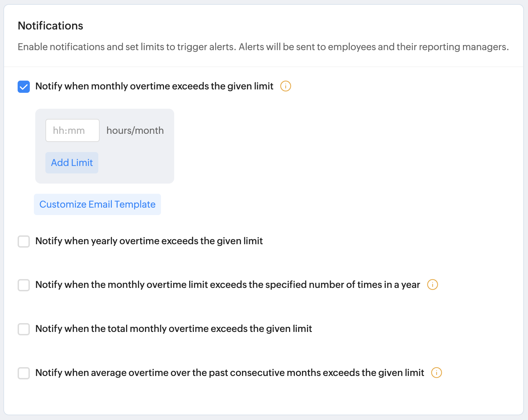This screenshot has width=528, height=420.
Task: Enable average overtime over consecutive months checkbox
Action: click(x=24, y=373)
